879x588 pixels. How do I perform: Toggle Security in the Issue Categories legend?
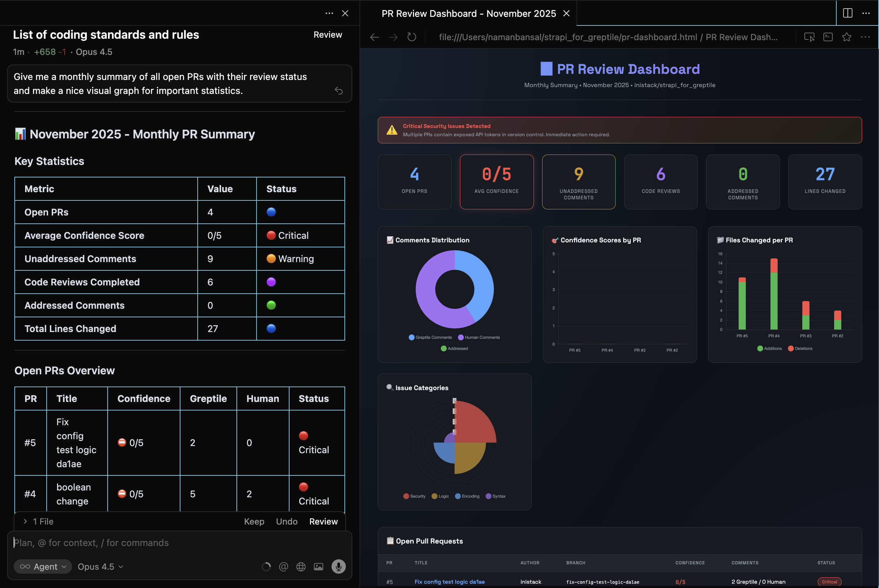pyautogui.click(x=414, y=496)
